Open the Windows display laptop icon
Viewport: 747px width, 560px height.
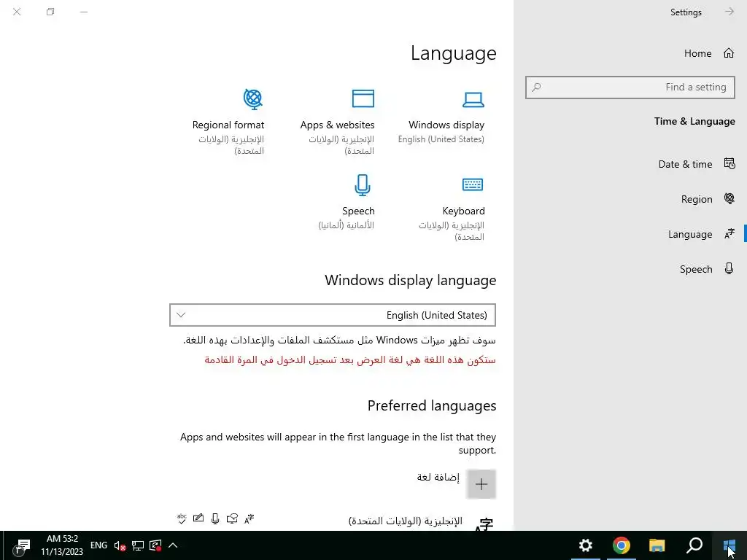[x=473, y=99]
